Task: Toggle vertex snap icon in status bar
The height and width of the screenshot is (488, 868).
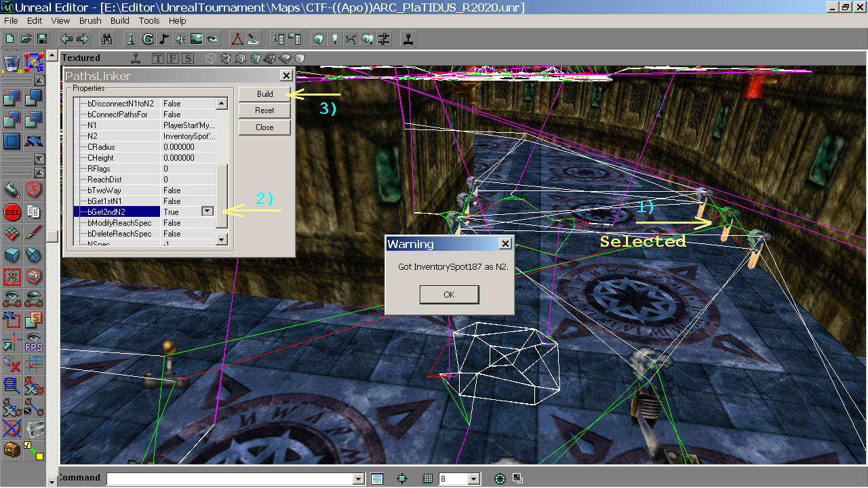Action: coord(402,479)
